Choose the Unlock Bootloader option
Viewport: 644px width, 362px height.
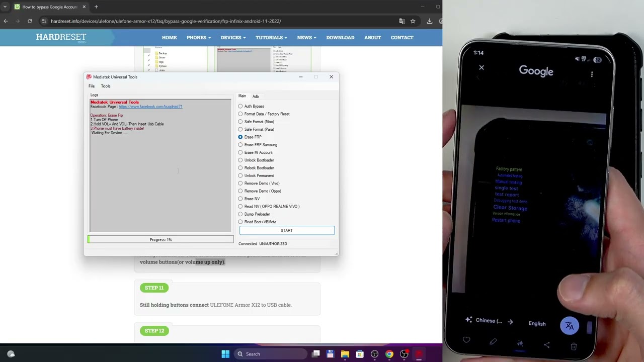[256, 160]
